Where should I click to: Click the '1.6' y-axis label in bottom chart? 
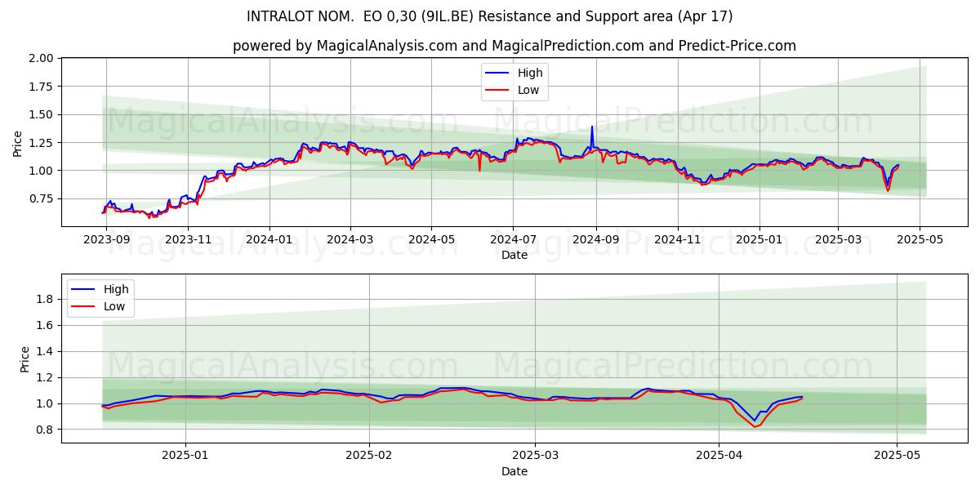point(45,326)
